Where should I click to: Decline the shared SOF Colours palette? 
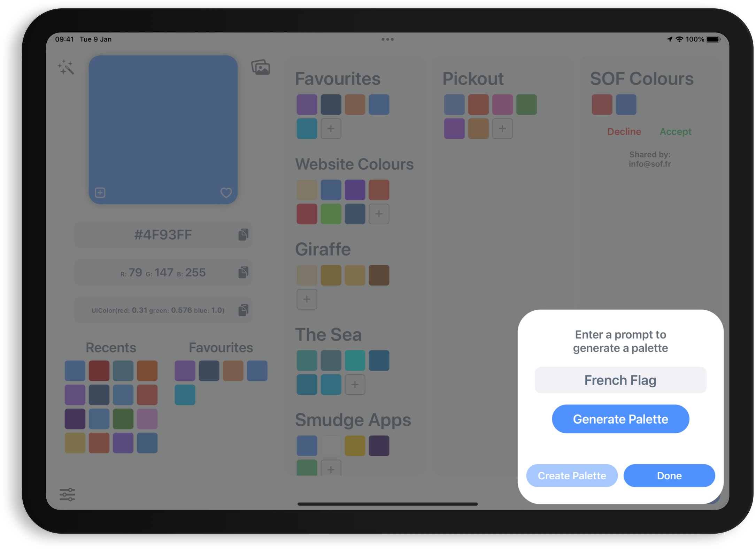(x=624, y=132)
